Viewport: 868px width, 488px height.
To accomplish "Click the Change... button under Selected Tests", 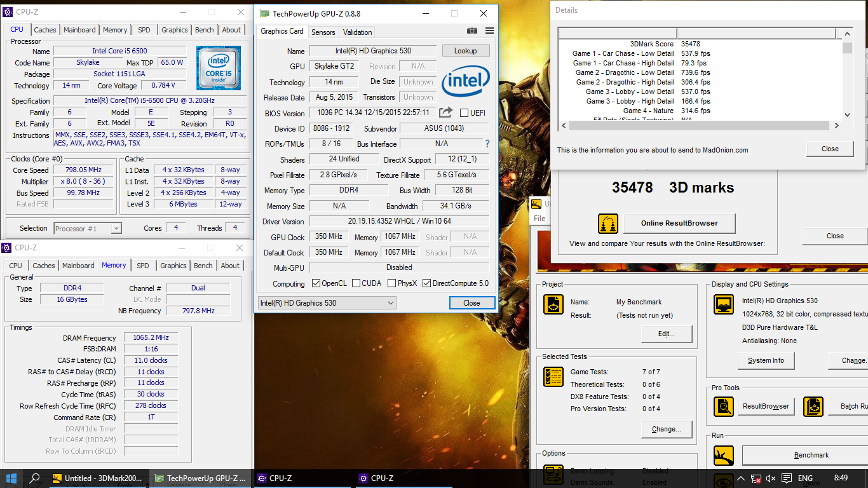I will pyautogui.click(x=666, y=429).
